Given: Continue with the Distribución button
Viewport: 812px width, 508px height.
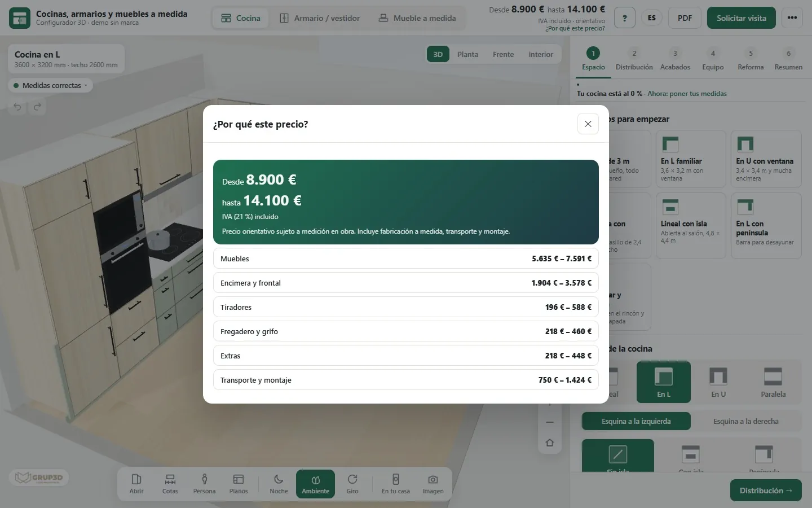Looking at the screenshot, I should coord(766,491).
